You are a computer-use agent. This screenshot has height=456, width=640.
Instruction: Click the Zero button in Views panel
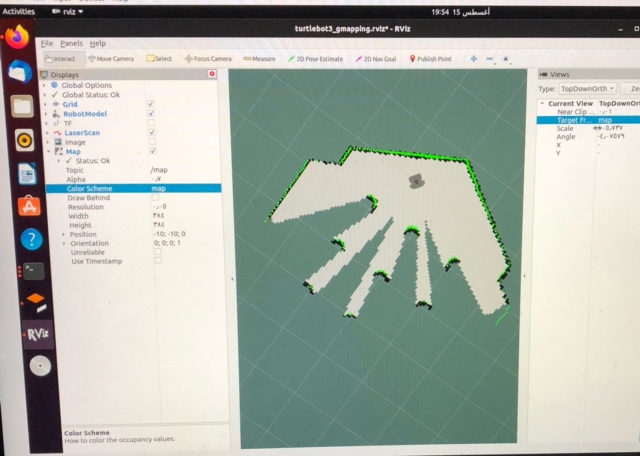[631, 89]
